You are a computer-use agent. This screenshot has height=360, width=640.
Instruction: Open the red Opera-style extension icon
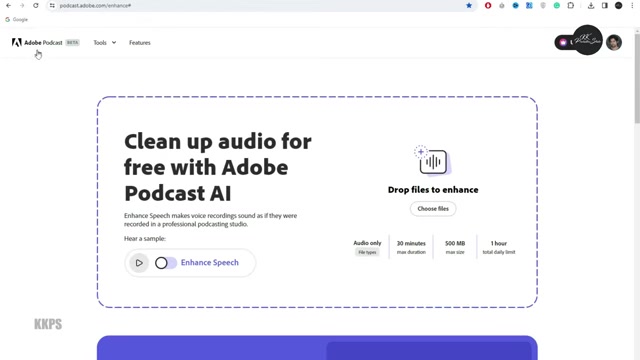(488, 6)
